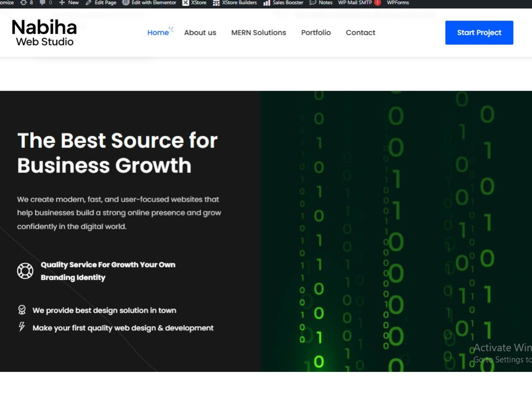Image resolution: width=532 pixels, height=399 pixels.
Task: Click the red WP Mail SMTP alert badge
Action: click(x=377, y=2)
